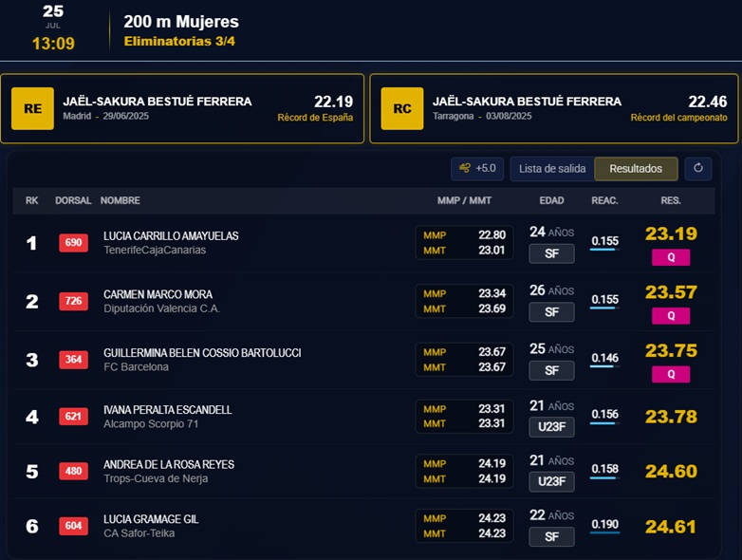Click Eliminatorias 3/4 heat label

click(179, 41)
